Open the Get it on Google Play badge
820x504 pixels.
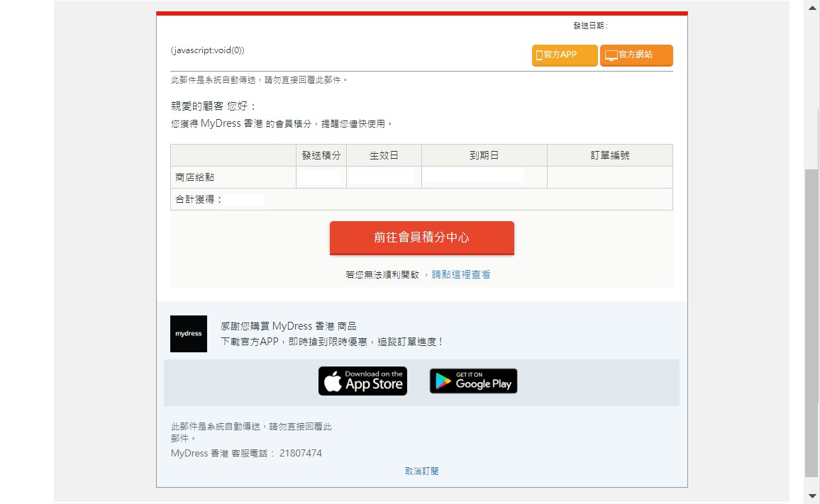pos(473,381)
